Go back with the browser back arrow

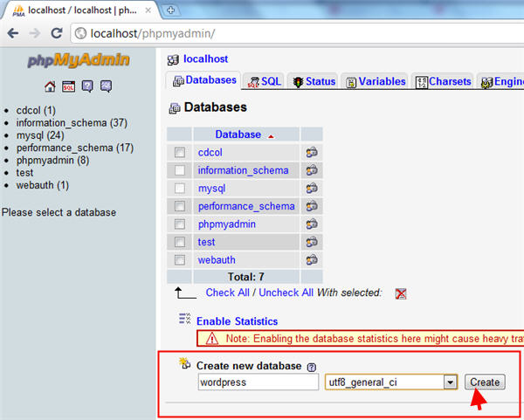click(13, 33)
